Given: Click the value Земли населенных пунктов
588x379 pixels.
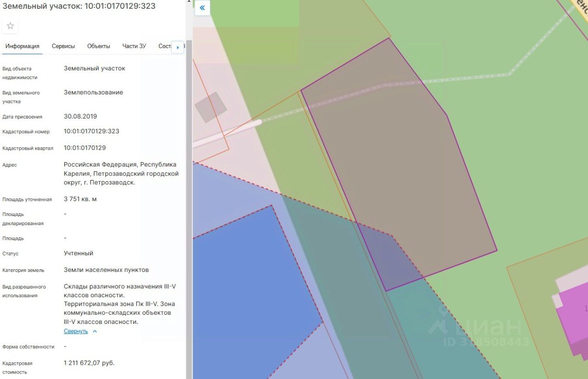Looking at the screenshot, I should click(x=106, y=270).
